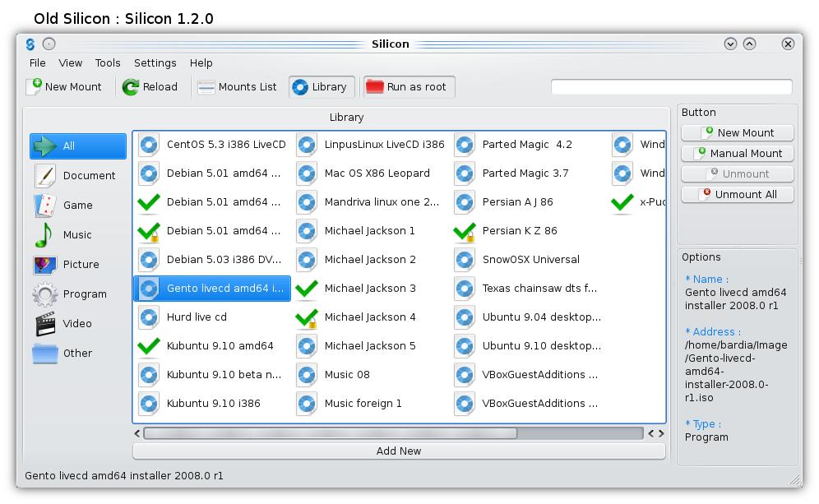Click New Mount in Button panel
Image resolution: width=819 pixels, height=504 pixels.
[738, 132]
